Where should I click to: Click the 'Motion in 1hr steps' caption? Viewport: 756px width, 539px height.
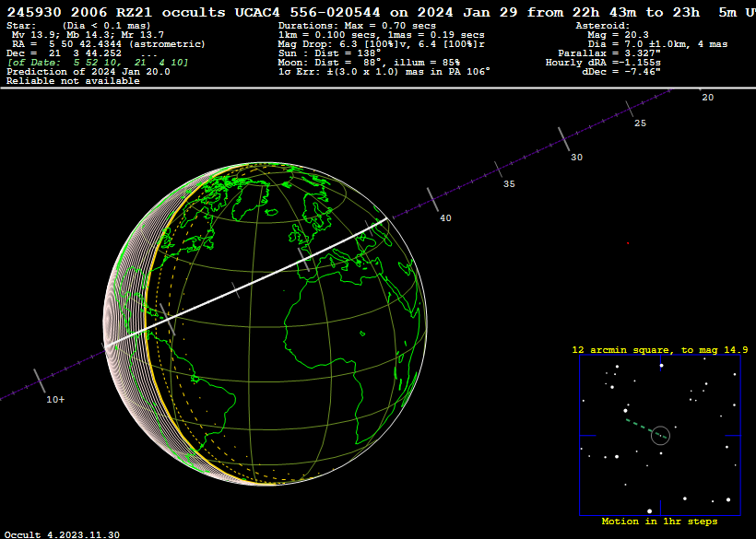pyautogui.click(x=659, y=521)
